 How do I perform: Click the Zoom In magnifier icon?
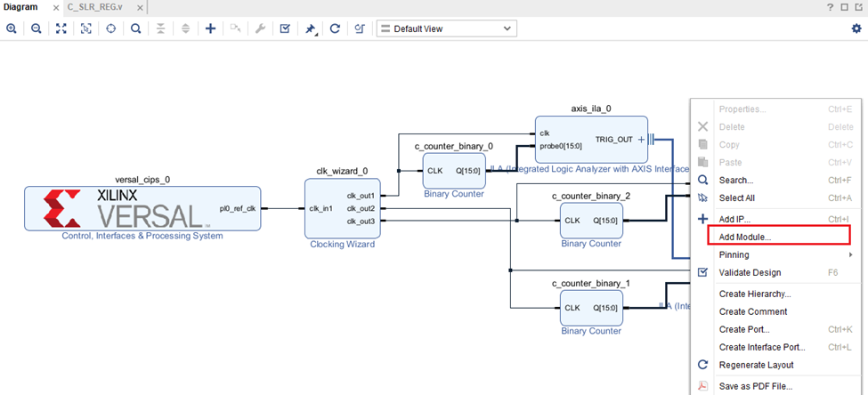click(x=12, y=28)
